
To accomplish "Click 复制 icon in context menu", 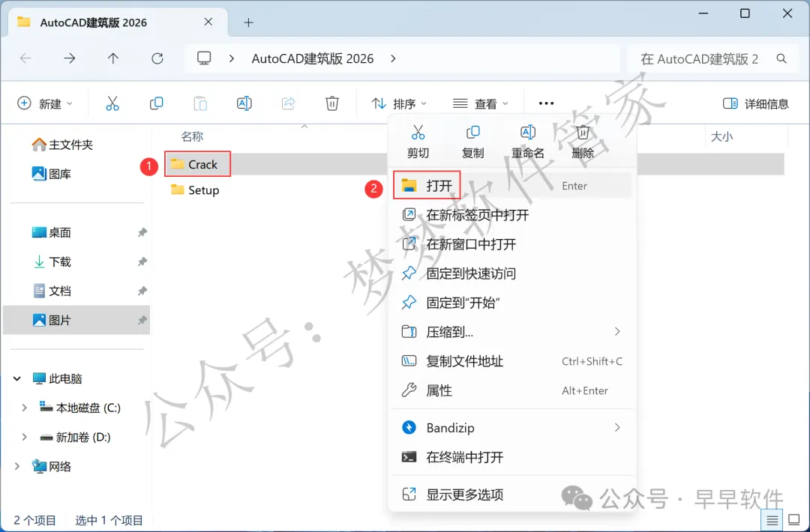I will [x=472, y=133].
